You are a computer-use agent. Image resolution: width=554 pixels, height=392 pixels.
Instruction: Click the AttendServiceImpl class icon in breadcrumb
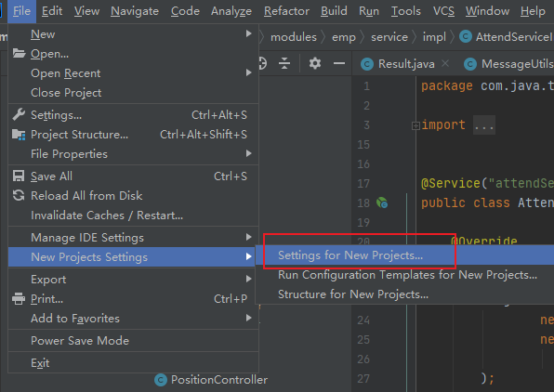tap(466, 36)
